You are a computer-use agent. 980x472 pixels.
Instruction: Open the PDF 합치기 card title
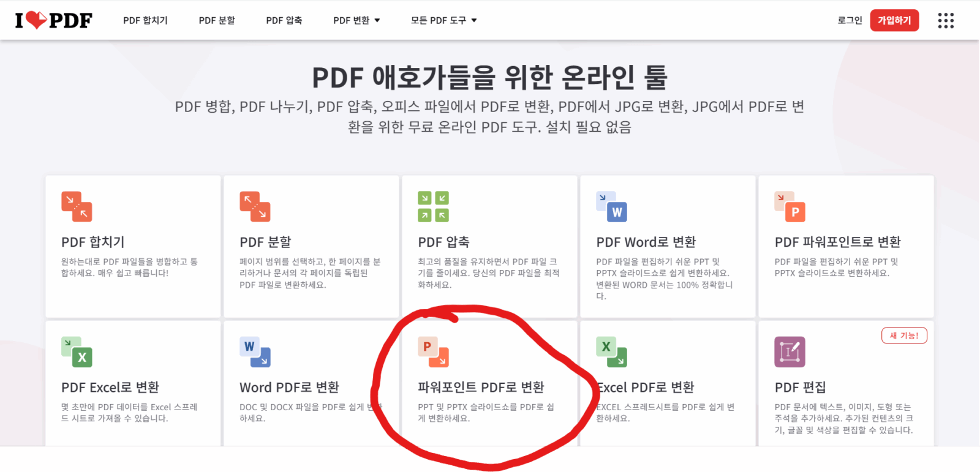click(x=93, y=242)
